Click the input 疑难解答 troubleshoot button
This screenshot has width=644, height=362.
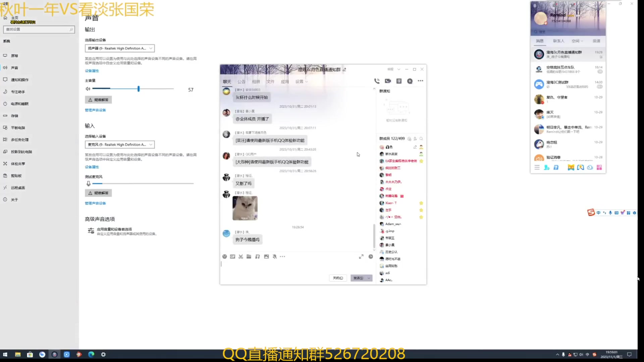pos(98,193)
